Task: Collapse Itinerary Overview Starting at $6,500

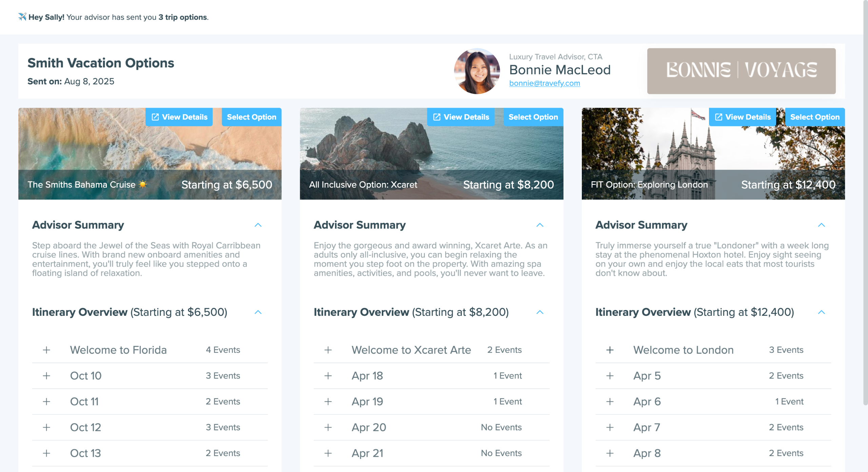Action: (258, 312)
